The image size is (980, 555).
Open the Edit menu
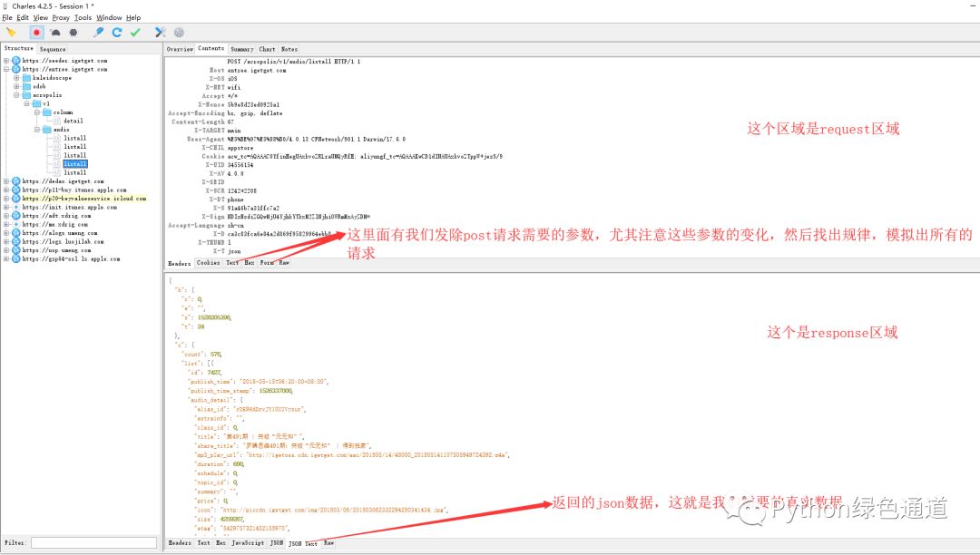pos(23,18)
